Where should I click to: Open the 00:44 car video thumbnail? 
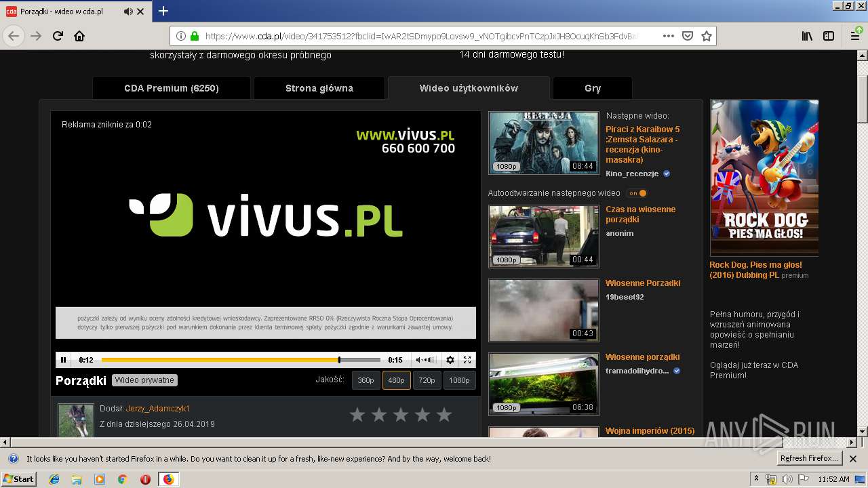(x=544, y=237)
